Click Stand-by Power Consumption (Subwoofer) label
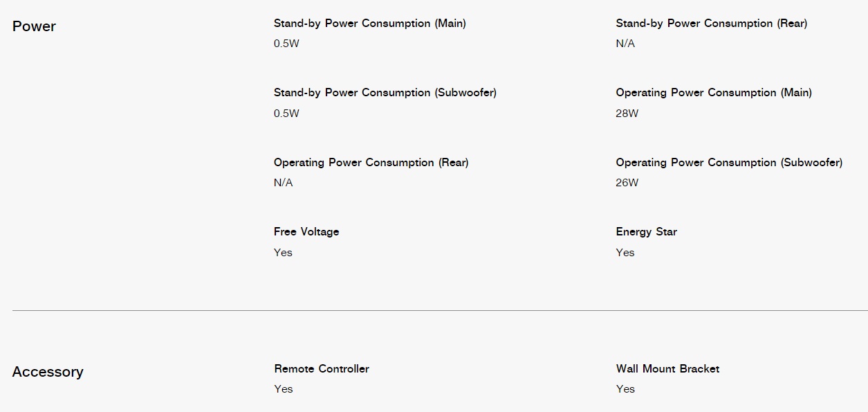The image size is (868, 412). coord(385,93)
